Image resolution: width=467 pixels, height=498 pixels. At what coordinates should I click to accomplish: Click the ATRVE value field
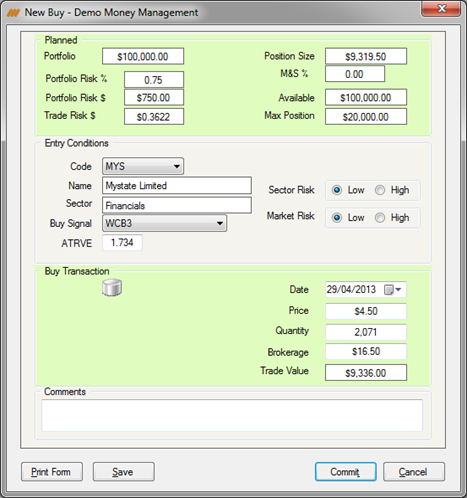[122, 243]
